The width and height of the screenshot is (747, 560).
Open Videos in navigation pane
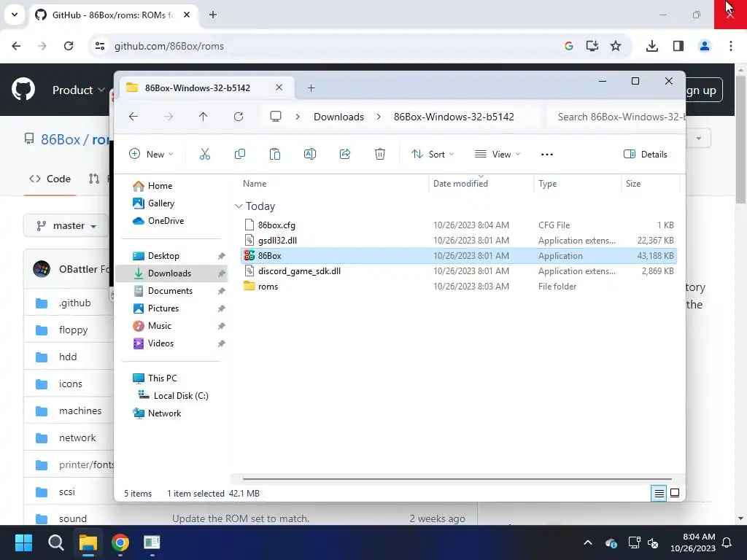click(x=160, y=343)
